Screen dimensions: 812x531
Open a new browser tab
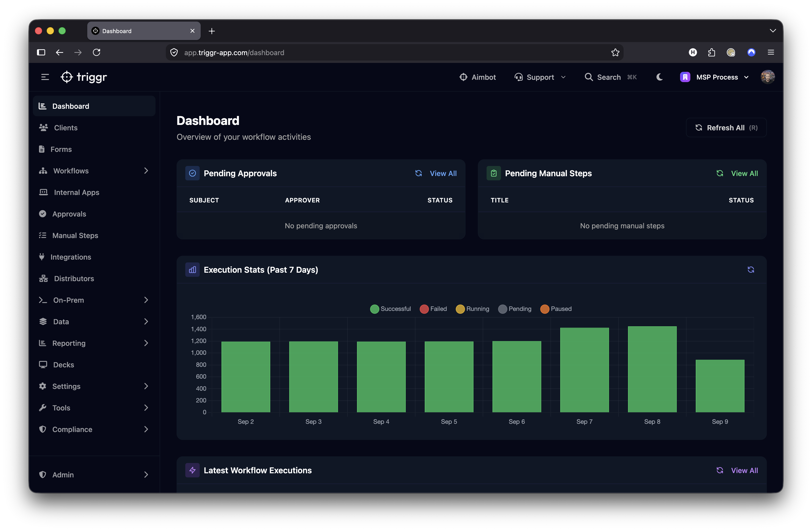(x=211, y=31)
